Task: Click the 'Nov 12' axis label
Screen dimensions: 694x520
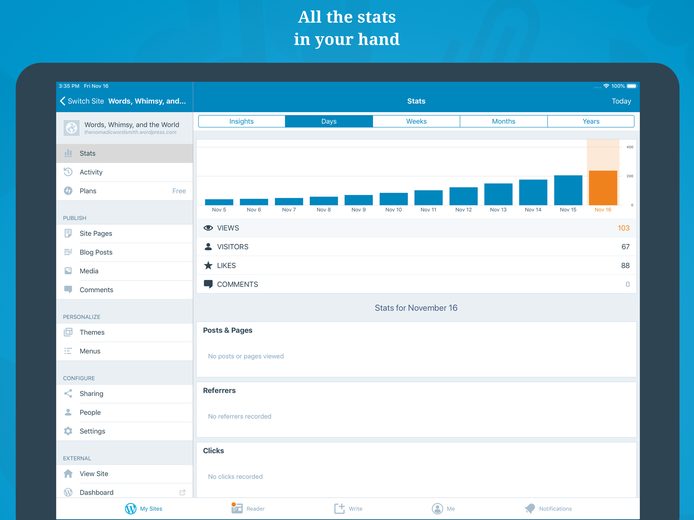Action: [x=463, y=210]
